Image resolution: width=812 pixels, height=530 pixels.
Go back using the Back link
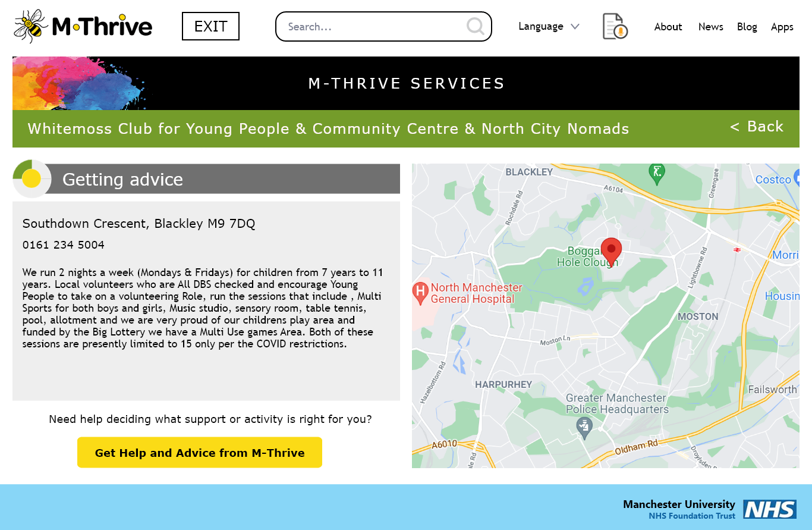[x=757, y=127]
